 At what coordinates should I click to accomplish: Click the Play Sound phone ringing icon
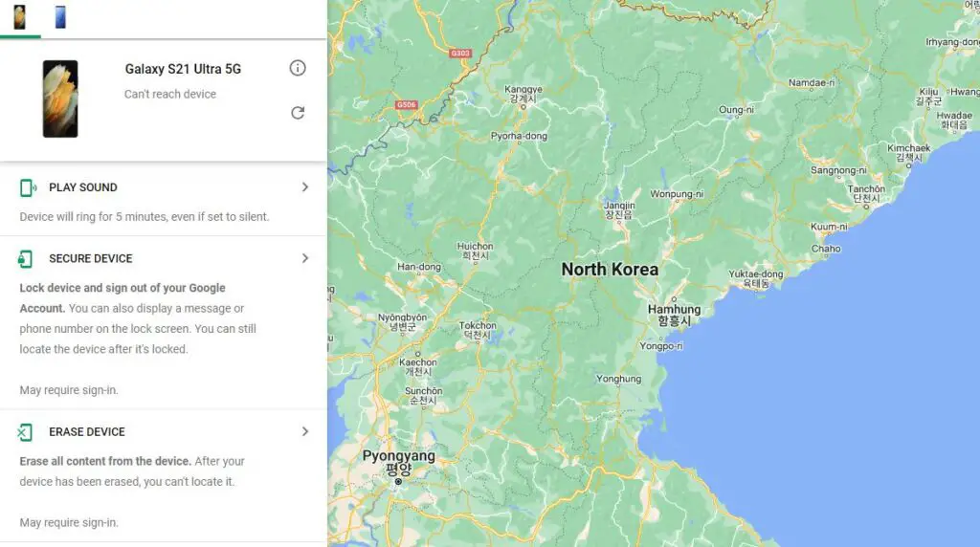coord(28,187)
